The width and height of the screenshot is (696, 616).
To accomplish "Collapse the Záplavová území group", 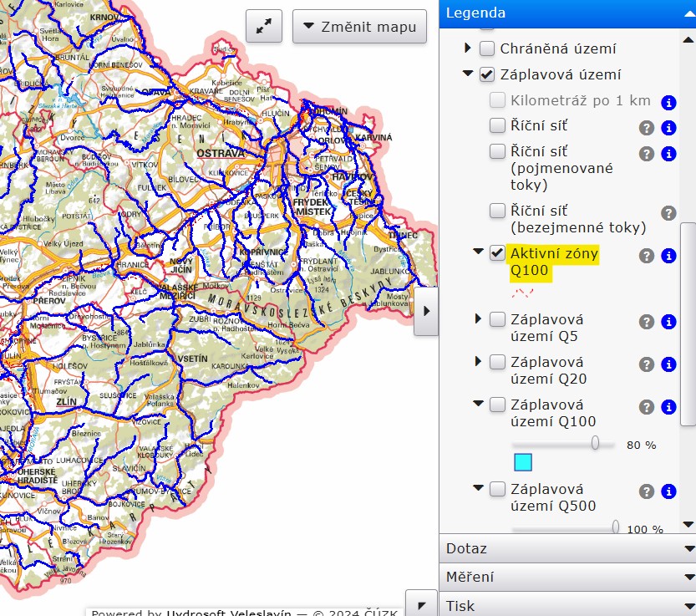I will [x=468, y=74].
